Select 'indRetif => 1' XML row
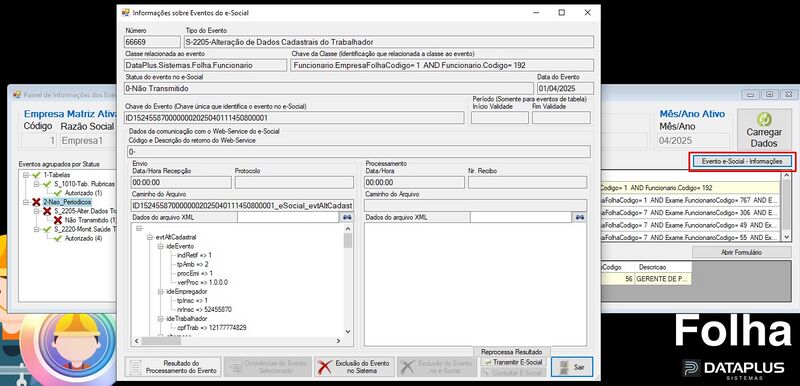This screenshot has height=386, width=800. [x=194, y=255]
